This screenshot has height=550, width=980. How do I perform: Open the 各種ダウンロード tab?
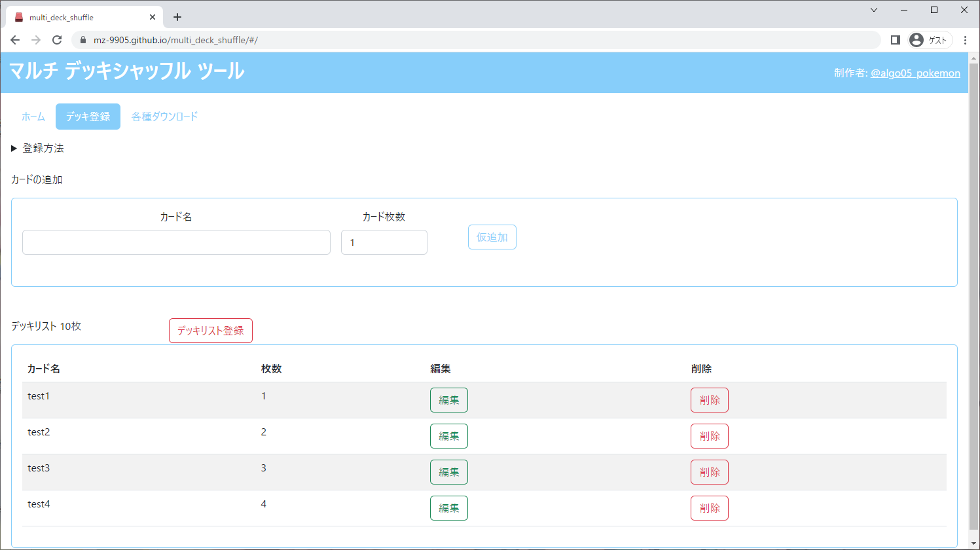click(x=164, y=116)
